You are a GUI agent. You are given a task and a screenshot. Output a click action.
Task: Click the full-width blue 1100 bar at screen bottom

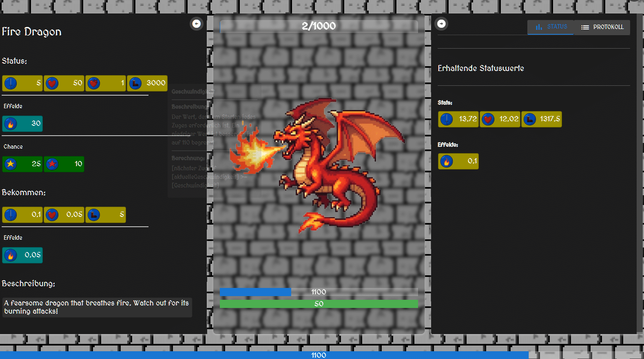(x=322, y=355)
